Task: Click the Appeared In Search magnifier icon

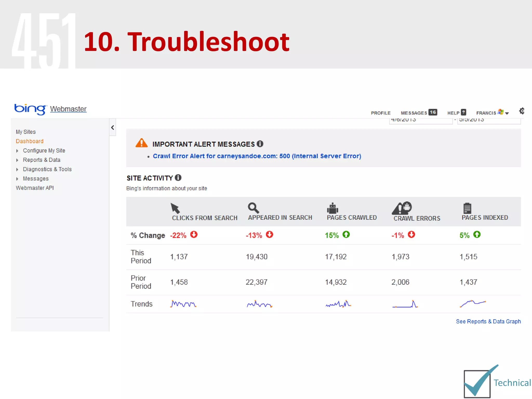Action: 253,208
